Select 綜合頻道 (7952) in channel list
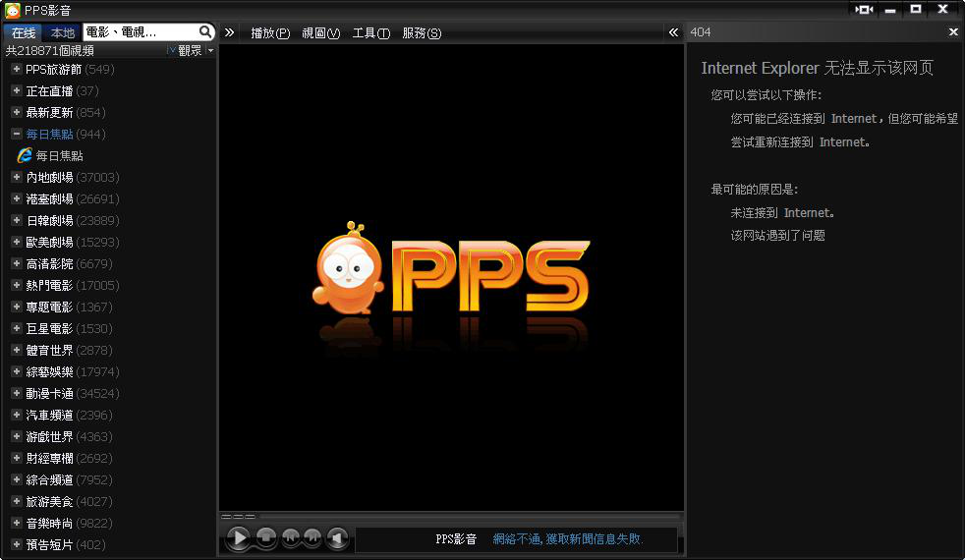965x560 pixels. [69, 479]
